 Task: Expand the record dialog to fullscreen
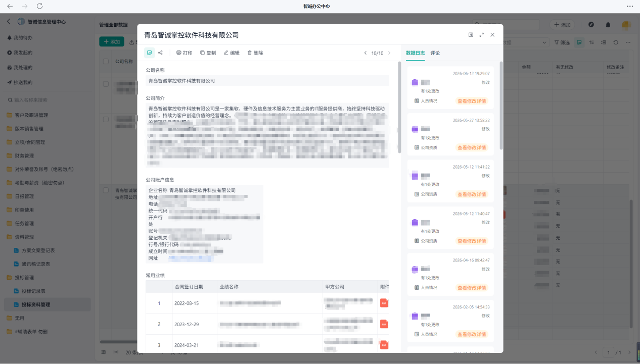(x=481, y=35)
